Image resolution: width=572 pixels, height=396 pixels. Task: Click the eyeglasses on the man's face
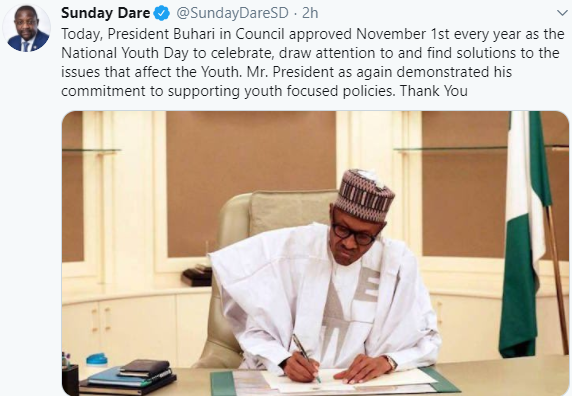tap(353, 234)
